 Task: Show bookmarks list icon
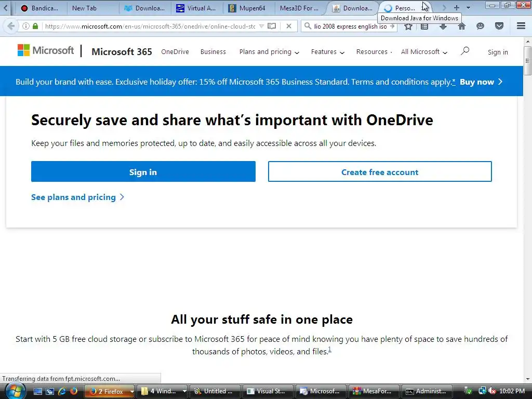(x=424, y=26)
